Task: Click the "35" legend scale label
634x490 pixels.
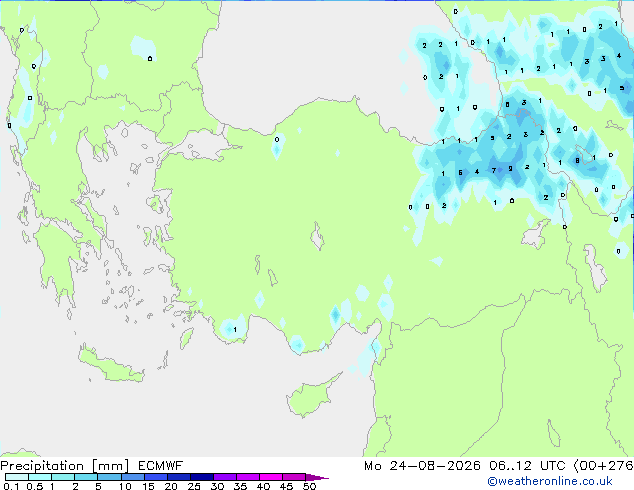Action: pyautogui.click(x=240, y=486)
